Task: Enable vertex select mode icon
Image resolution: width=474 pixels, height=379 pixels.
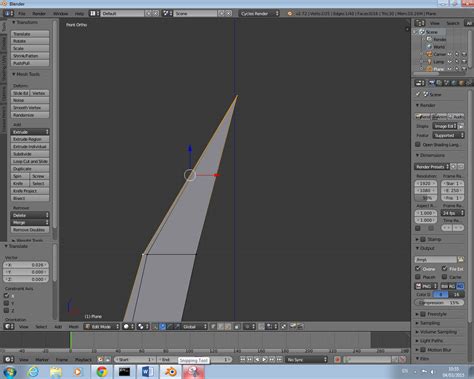Action: tap(213, 326)
